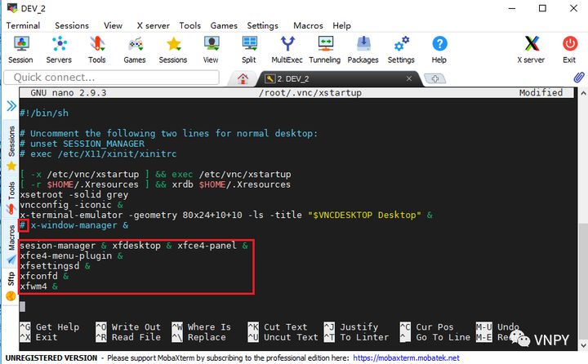Screen dimensions: 588x364
Task: Open the Servers toolbar icon
Action: click(59, 50)
